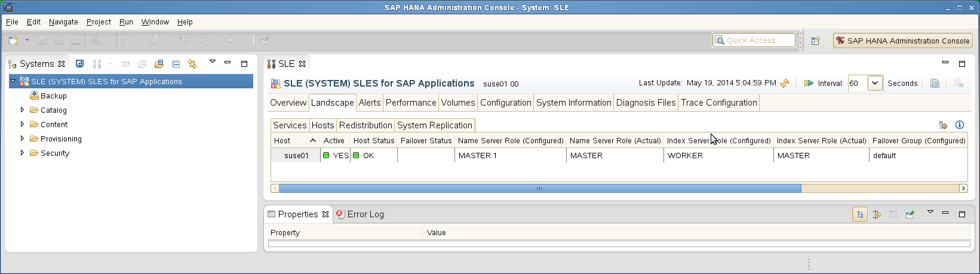Toggle automatic refresh play/pause button
This screenshot has height=274, width=980.
pos(809,83)
